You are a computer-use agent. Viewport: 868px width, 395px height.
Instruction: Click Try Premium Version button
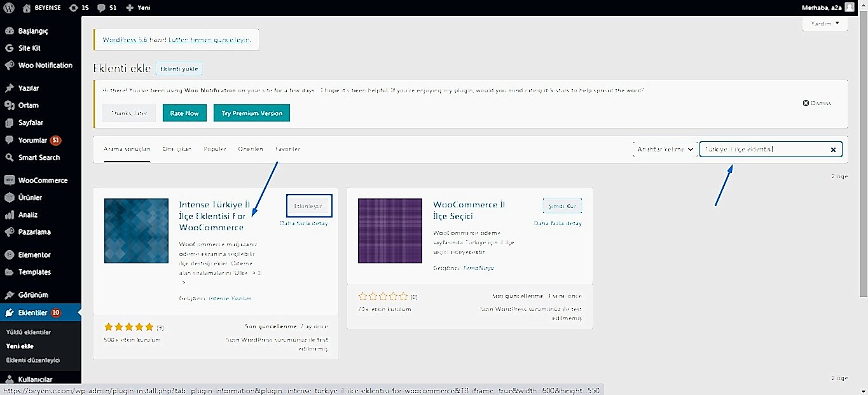tap(252, 113)
